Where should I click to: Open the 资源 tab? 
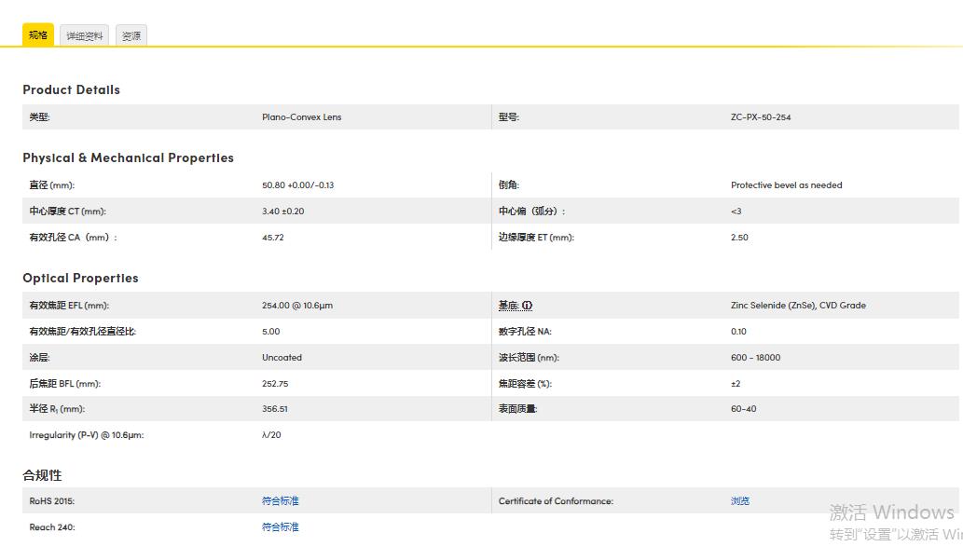[x=131, y=36]
